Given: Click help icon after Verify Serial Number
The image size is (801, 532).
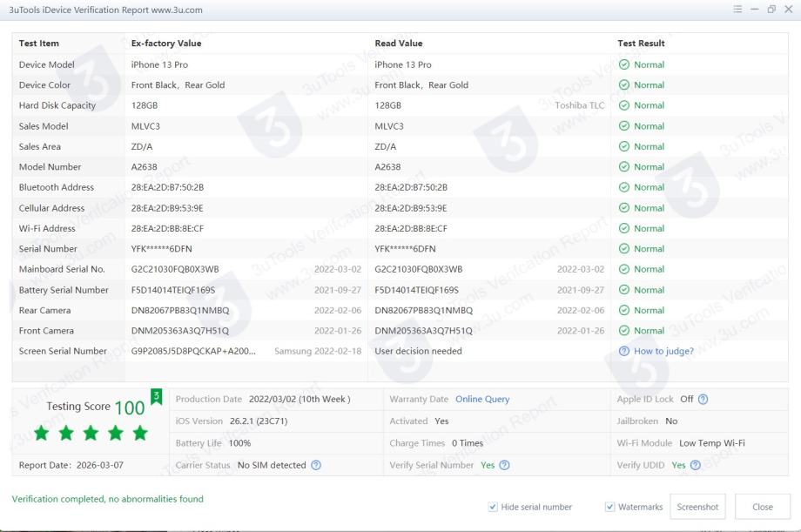Looking at the screenshot, I should point(504,466).
